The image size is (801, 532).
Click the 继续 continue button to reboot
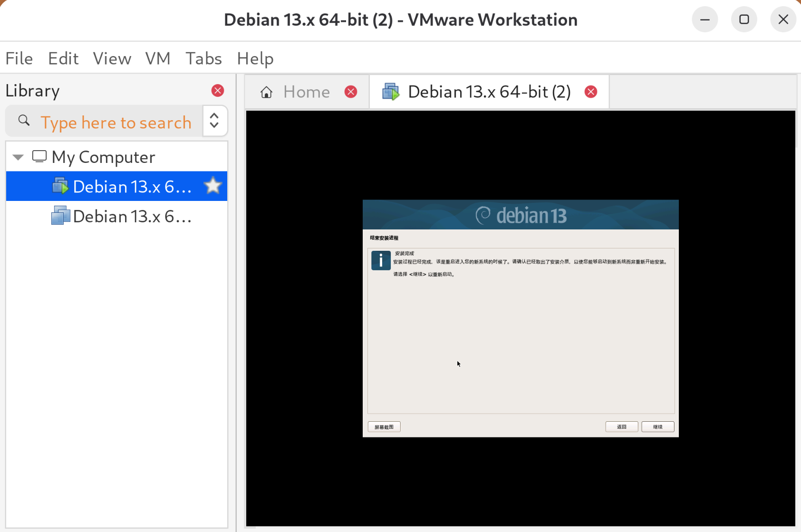[x=658, y=427]
